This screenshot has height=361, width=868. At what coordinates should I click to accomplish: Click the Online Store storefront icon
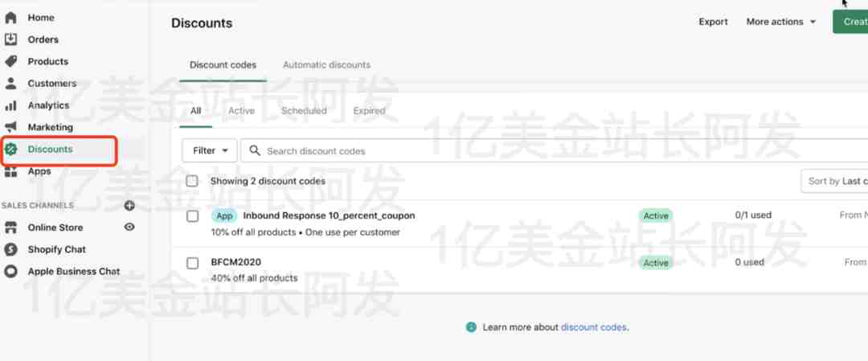coord(10,228)
